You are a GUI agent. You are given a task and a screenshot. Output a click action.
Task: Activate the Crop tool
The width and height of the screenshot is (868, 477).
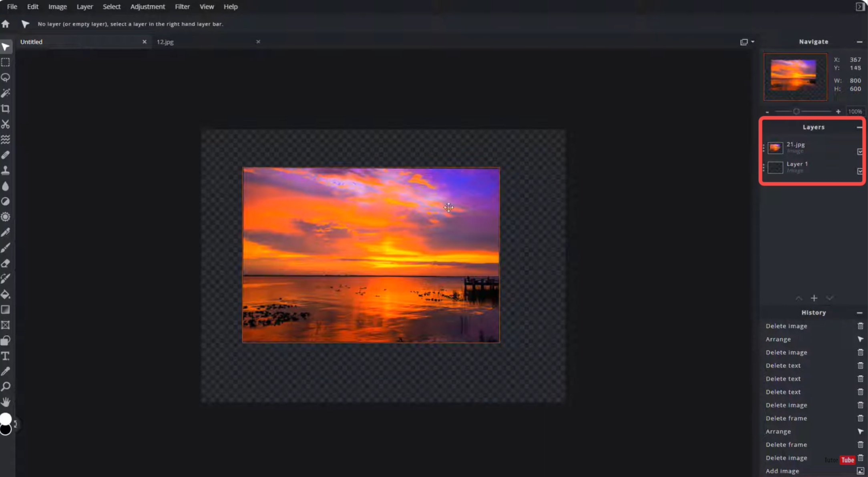pos(6,108)
